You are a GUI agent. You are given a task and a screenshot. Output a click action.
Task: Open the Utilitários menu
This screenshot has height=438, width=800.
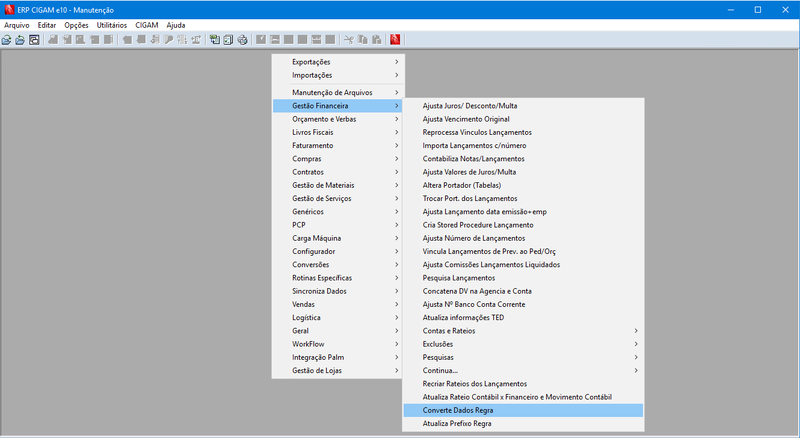112,25
